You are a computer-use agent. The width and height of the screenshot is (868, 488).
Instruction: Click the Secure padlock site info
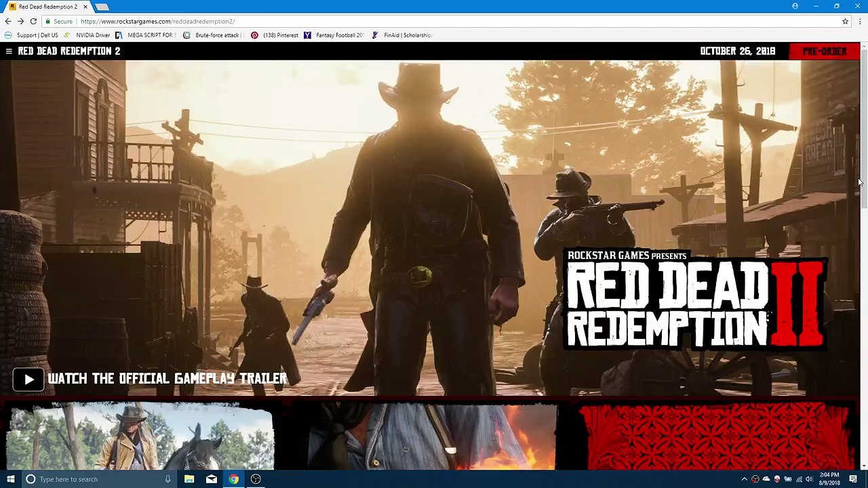(58, 22)
